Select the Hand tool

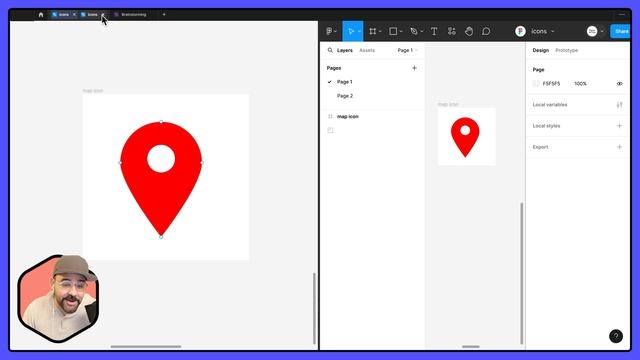click(469, 31)
